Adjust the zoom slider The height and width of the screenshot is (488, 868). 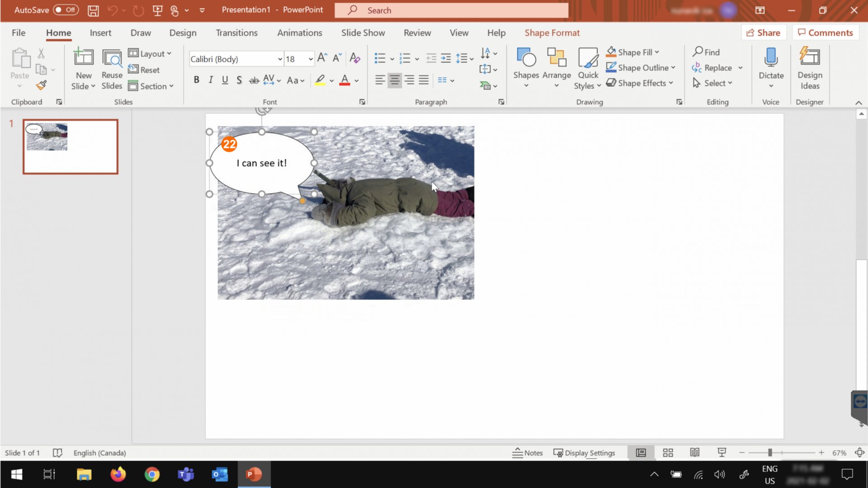(770, 452)
